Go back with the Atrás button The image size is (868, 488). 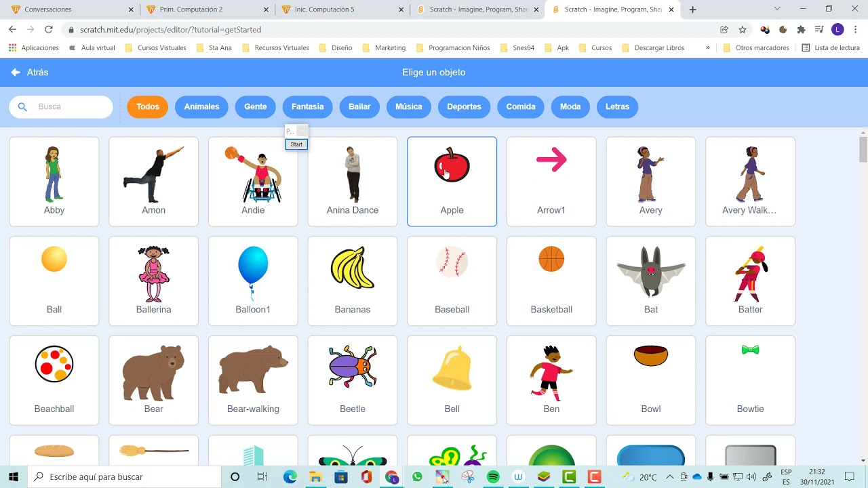(x=30, y=73)
